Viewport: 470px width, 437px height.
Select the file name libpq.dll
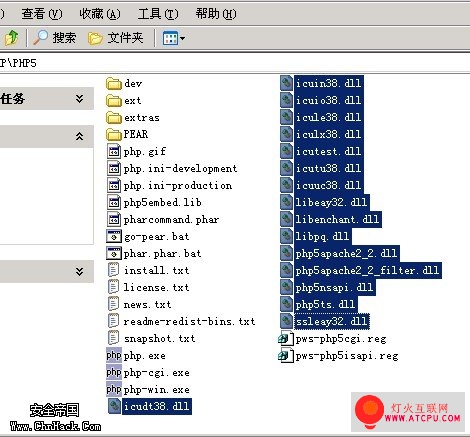click(322, 236)
